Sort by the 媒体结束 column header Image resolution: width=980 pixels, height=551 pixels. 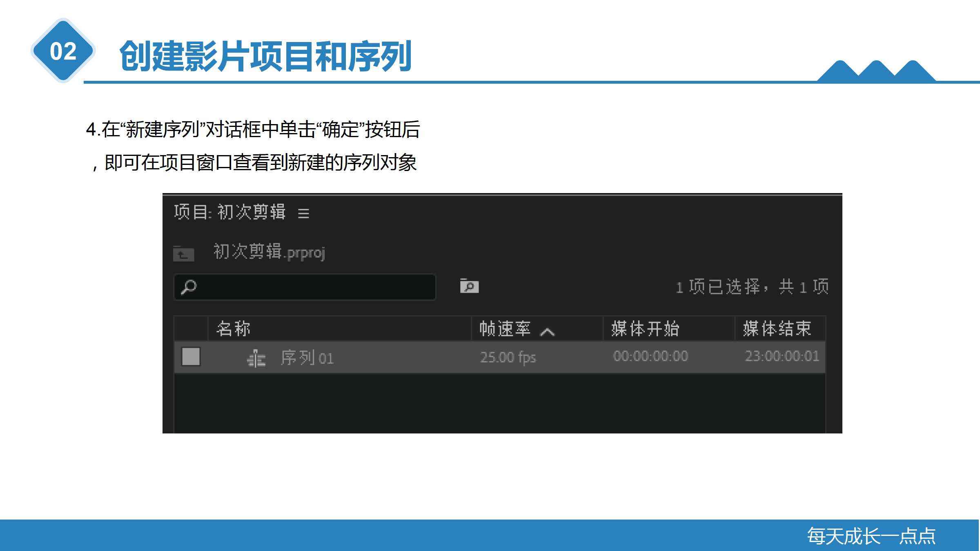[x=780, y=328]
